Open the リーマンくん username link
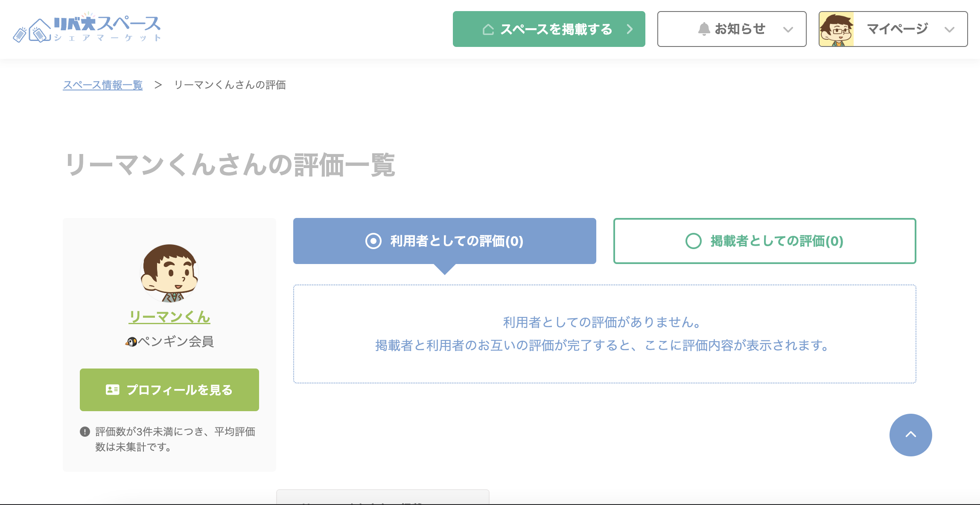 [x=169, y=316]
